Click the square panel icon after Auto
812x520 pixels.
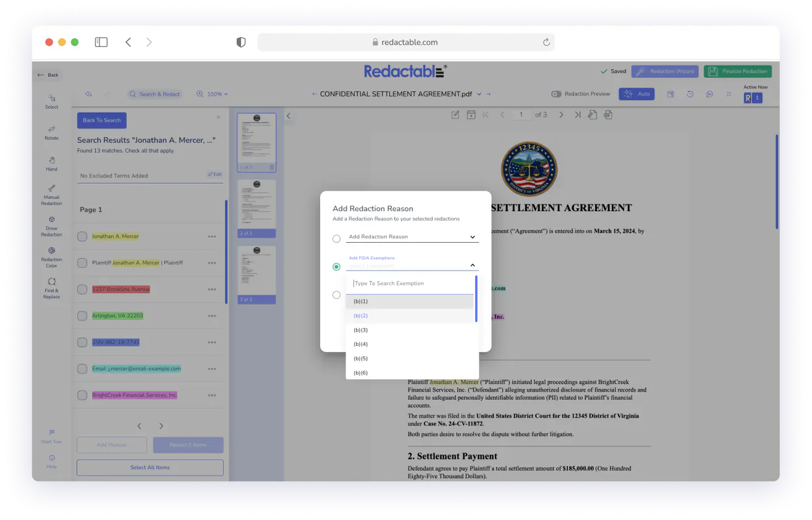click(x=670, y=94)
